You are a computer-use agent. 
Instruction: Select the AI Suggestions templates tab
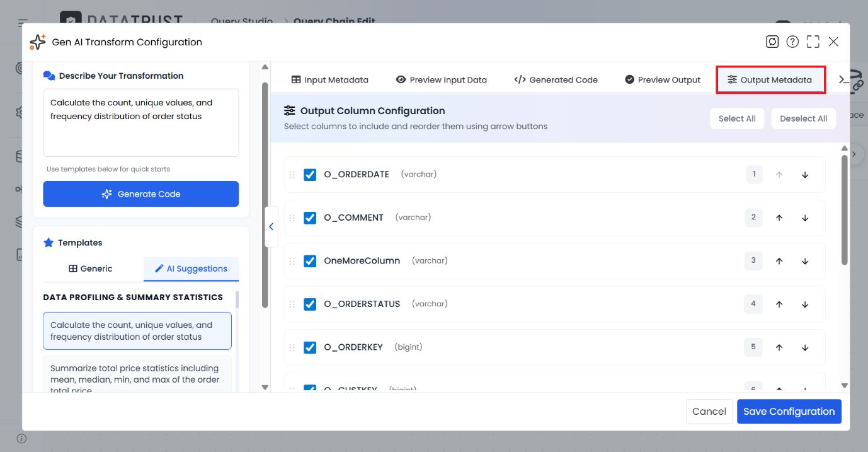[191, 269]
